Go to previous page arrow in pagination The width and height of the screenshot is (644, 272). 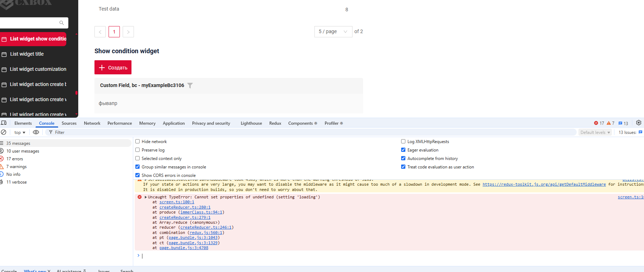coord(100,32)
